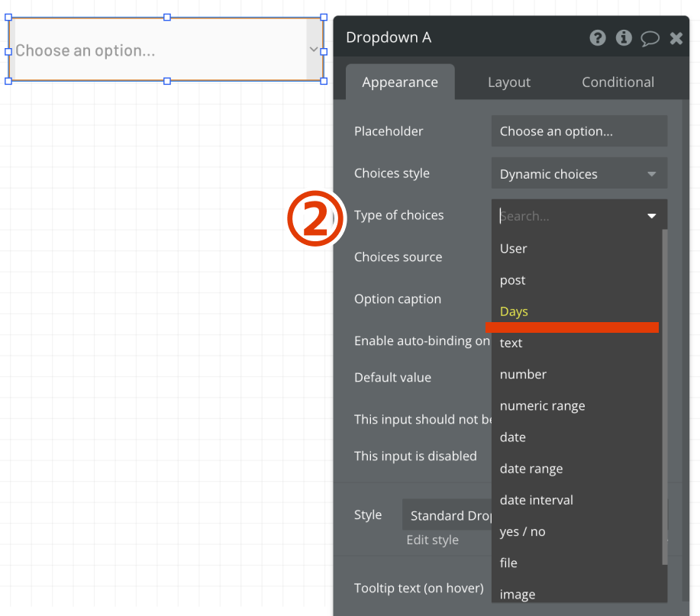Click the info icon in Dropdown A header
Image resolution: width=700 pixels, height=616 pixels.
(624, 38)
